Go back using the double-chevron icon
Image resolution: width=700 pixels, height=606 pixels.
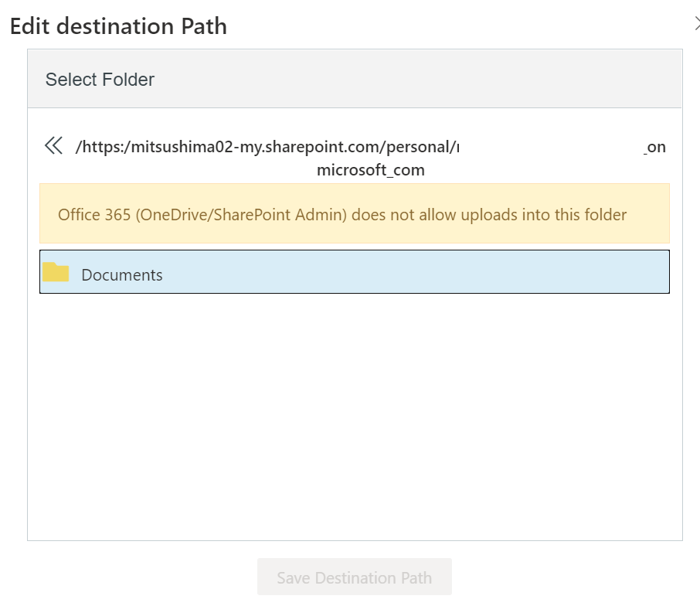53,145
